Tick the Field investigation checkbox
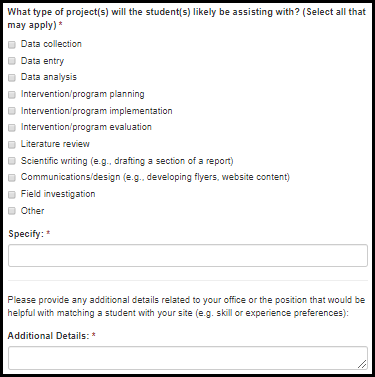 click(12, 195)
